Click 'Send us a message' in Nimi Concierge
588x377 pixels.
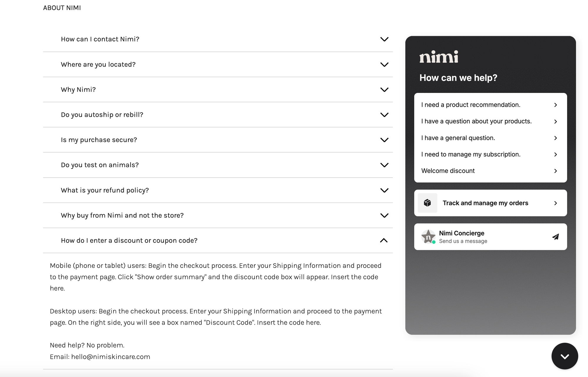pos(463,241)
